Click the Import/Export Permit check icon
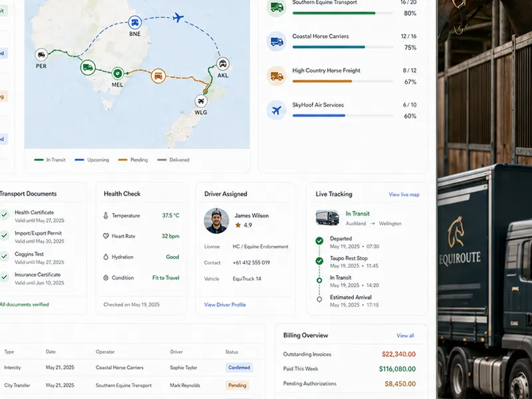This screenshot has height=399, width=532. coord(5,235)
